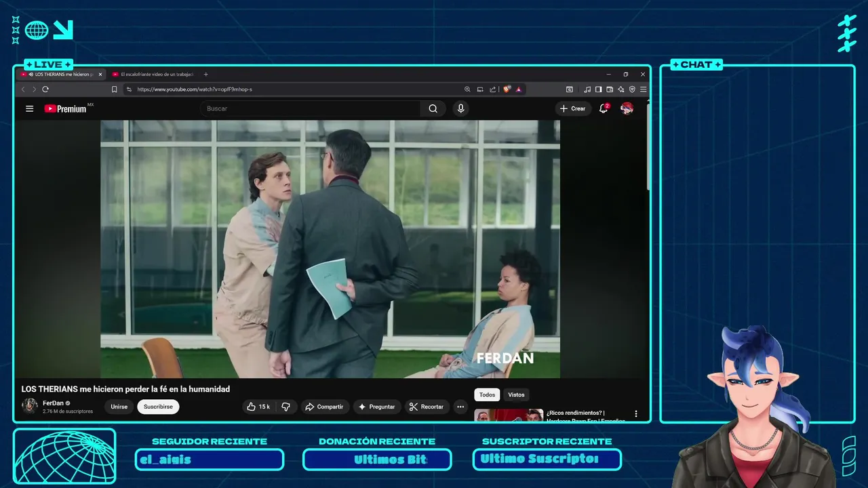Switch to El escalofriante video browser tab
The image size is (868, 488).
153,75
